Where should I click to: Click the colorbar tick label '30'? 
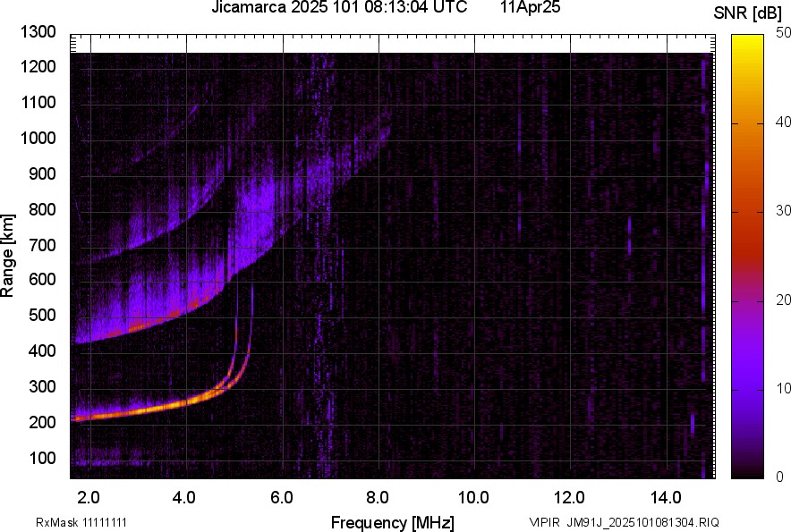tap(783, 211)
